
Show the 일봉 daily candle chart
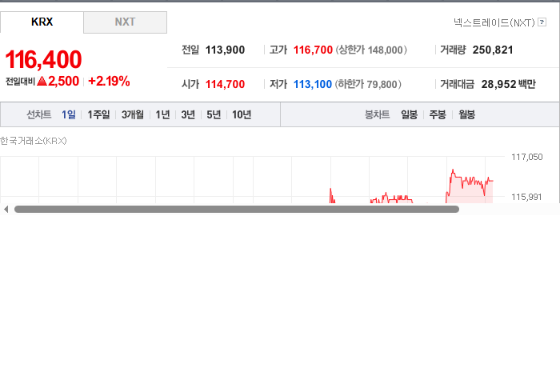409,114
